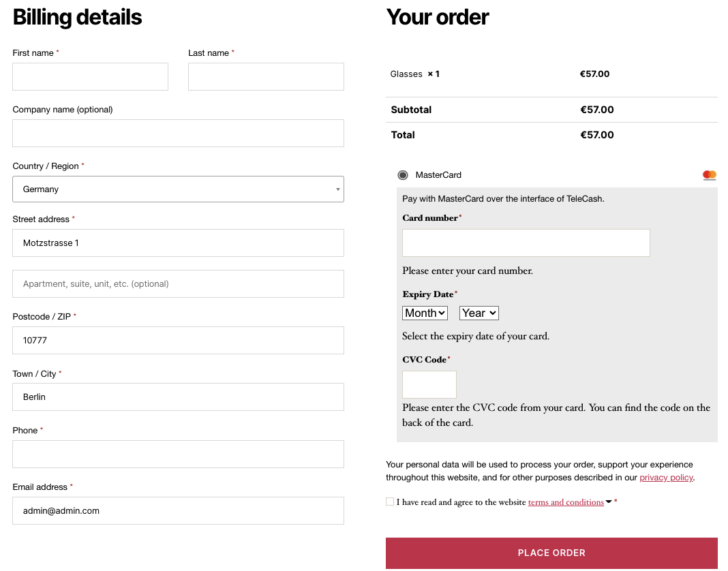The image size is (728, 571).
Task: Focus the Company name field
Action: pos(178,134)
